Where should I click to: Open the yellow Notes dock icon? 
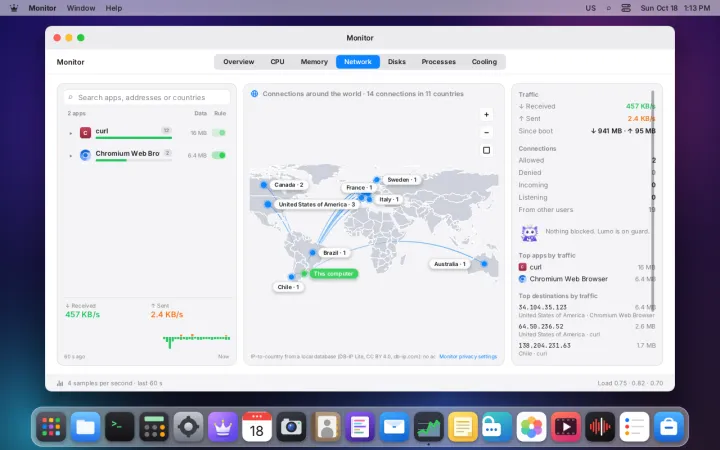coord(463,427)
